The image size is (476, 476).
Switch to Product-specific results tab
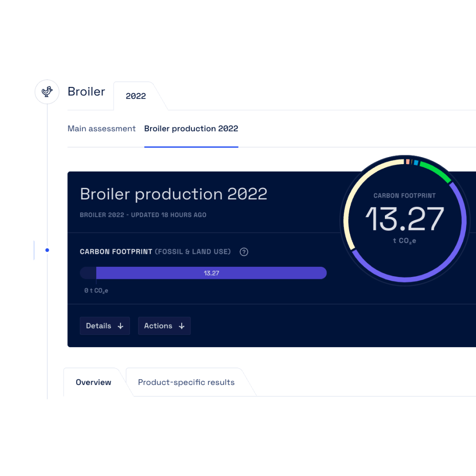[x=186, y=383]
